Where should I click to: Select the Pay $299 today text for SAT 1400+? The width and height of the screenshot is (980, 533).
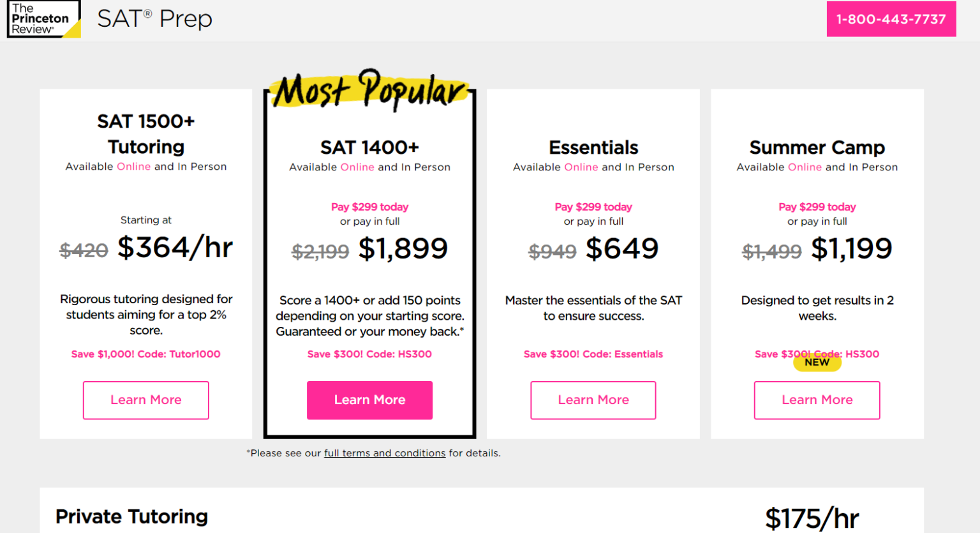click(x=369, y=207)
